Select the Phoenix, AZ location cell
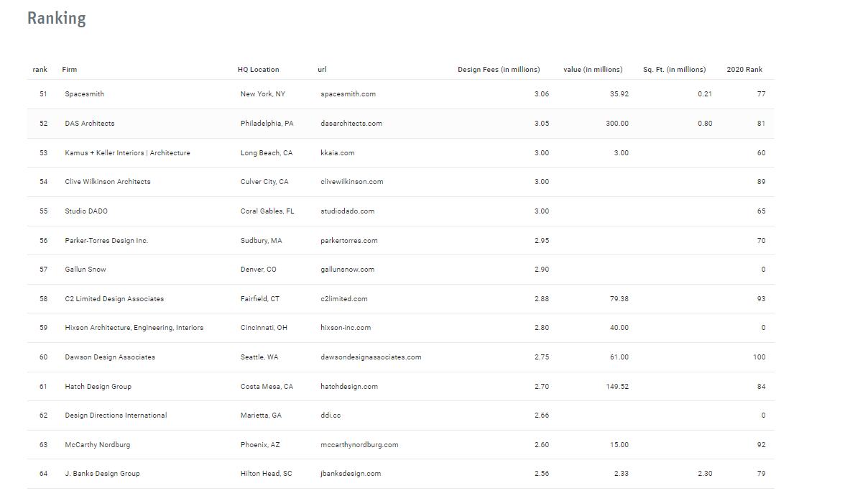Viewport: 868px width, 491px height. (x=260, y=445)
